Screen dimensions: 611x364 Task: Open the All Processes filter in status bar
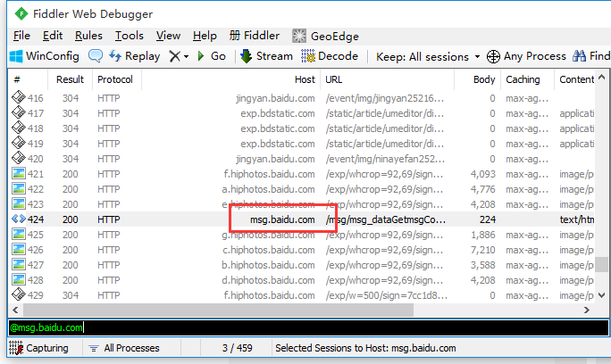[x=124, y=348]
